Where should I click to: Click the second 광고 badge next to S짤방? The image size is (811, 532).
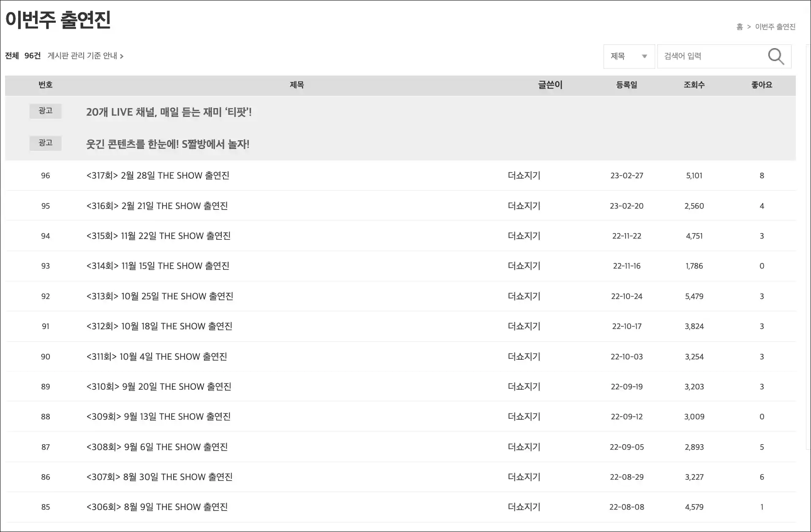click(45, 143)
